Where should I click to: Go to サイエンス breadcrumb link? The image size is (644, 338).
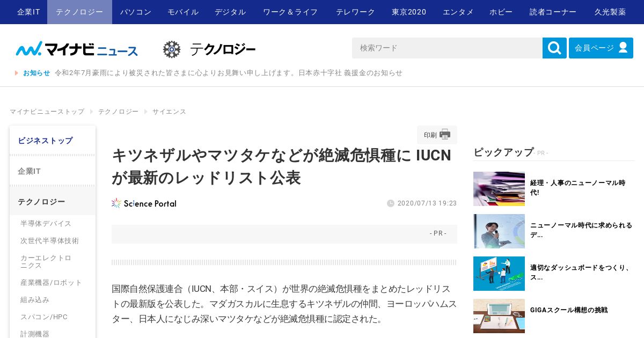(x=169, y=112)
